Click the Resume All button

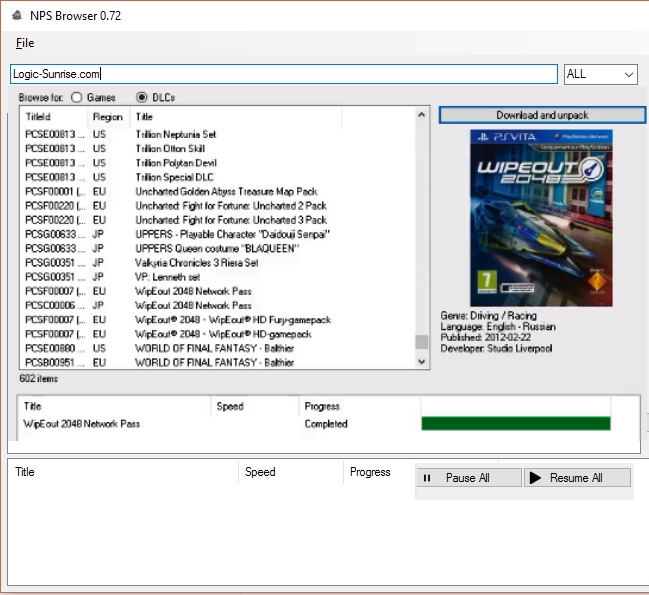tap(577, 478)
